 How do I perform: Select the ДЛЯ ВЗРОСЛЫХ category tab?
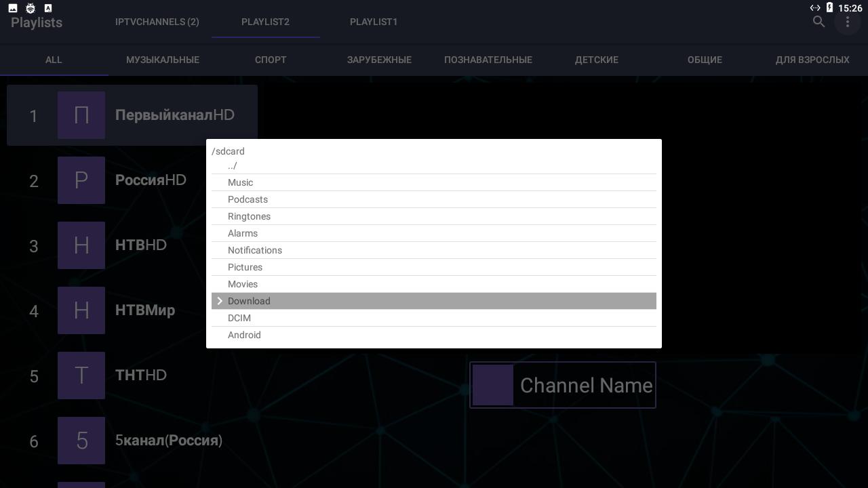click(812, 60)
